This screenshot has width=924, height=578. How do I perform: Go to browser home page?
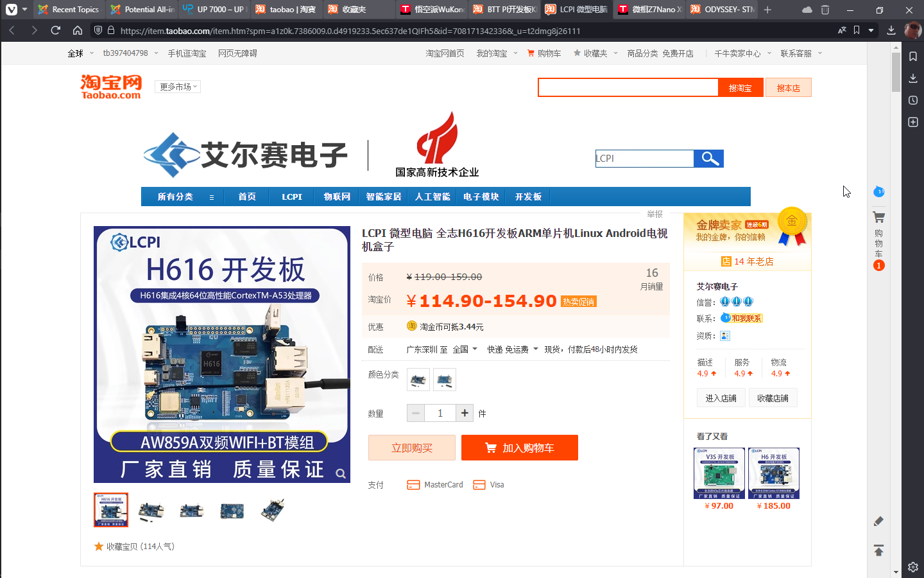pyautogui.click(x=78, y=30)
